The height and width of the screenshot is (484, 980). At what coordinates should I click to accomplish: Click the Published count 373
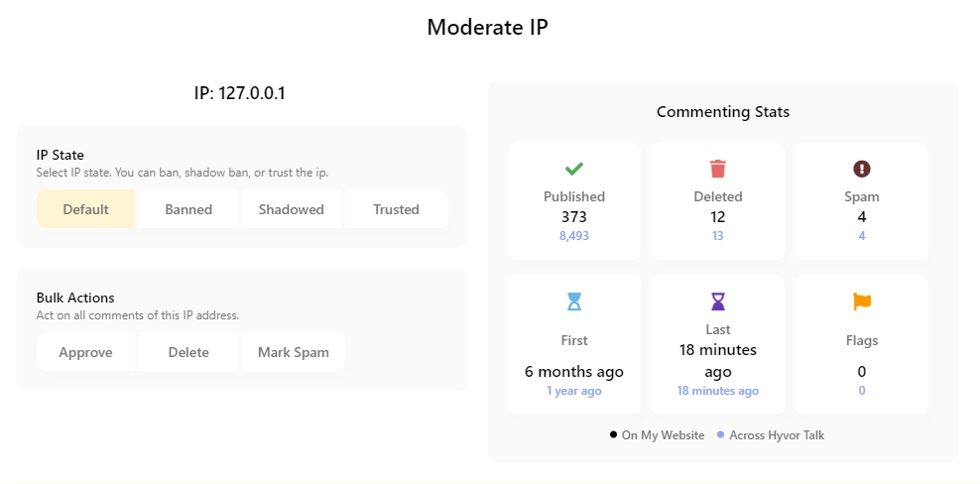tap(573, 217)
